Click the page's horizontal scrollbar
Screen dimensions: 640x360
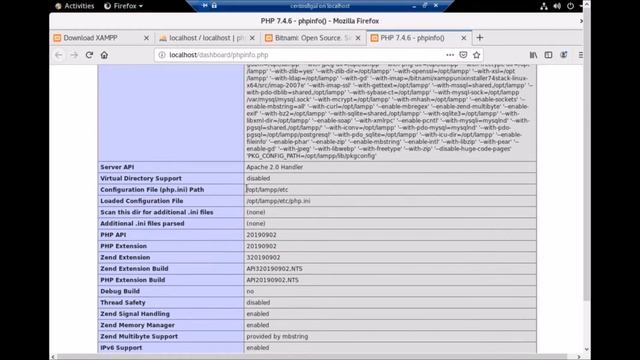312,357
